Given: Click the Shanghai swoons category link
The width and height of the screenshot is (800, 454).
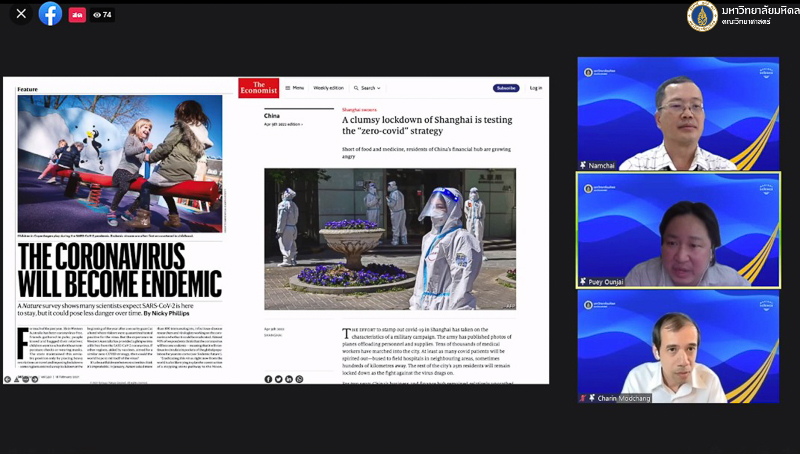Looking at the screenshot, I should tap(359, 109).
